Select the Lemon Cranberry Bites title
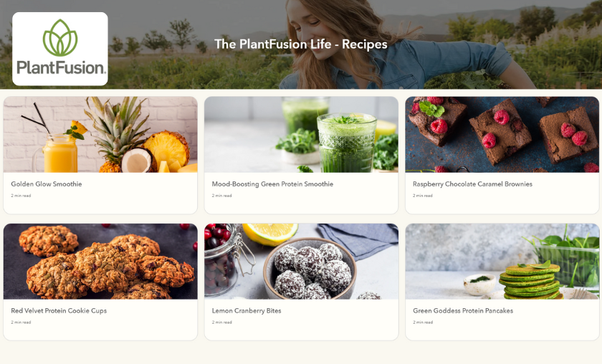This screenshot has width=602, height=364. click(x=247, y=311)
